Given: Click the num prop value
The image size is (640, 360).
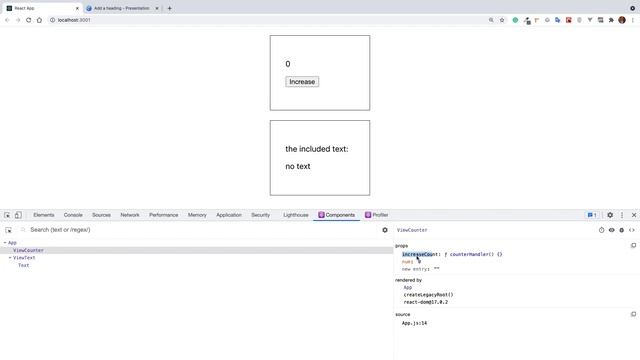Looking at the screenshot, I should coord(419,262).
